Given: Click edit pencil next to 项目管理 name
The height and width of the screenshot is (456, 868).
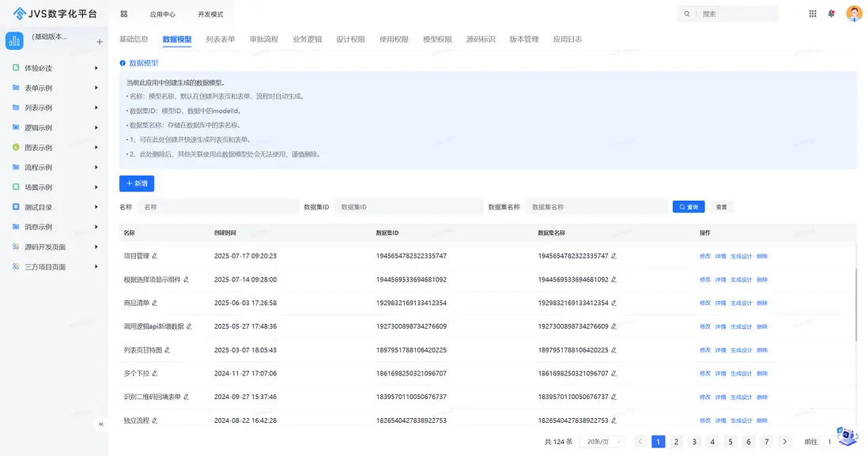Looking at the screenshot, I should coord(155,256).
